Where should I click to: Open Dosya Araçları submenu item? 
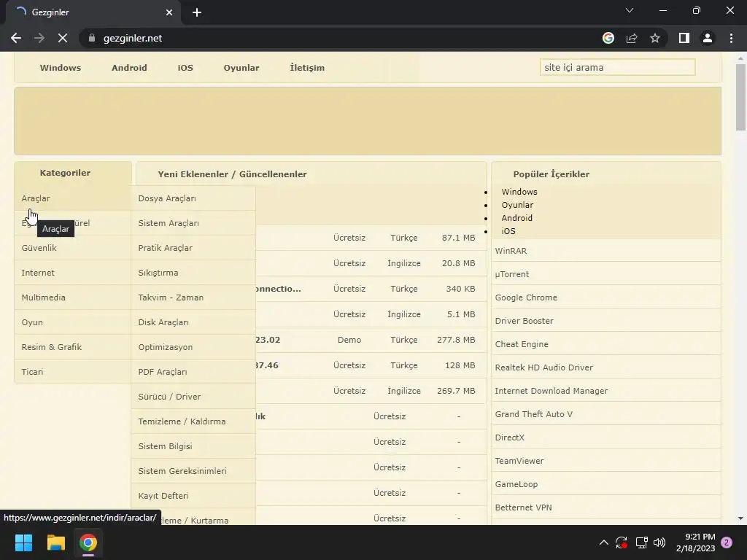tap(193, 198)
